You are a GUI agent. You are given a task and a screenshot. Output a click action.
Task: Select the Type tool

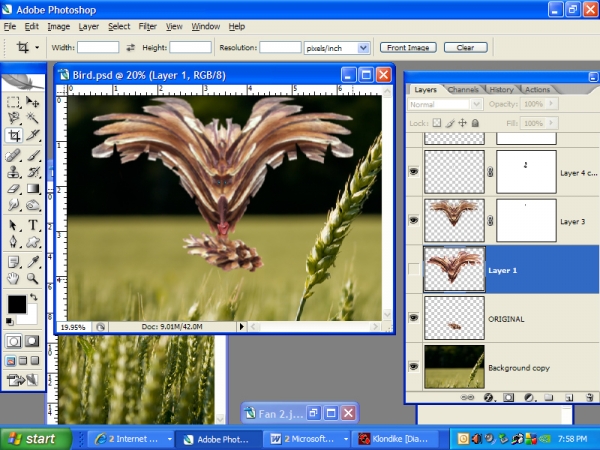pyautogui.click(x=33, y=225)
